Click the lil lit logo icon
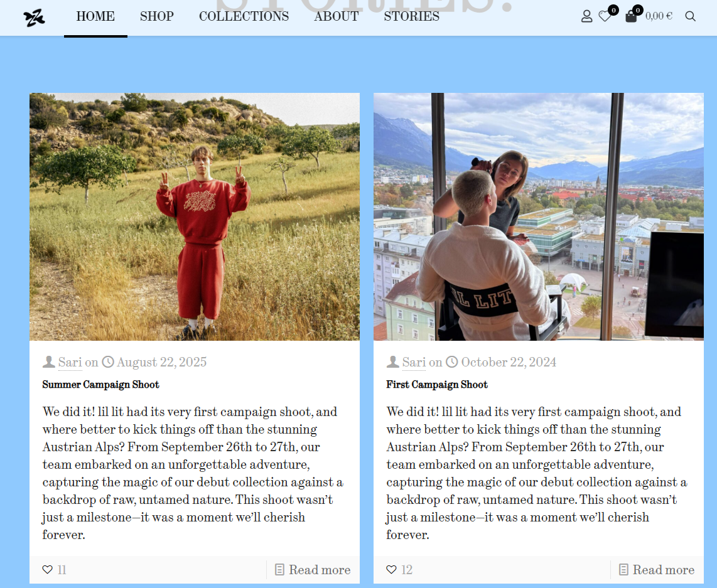The height and width of the screenshot is (588, 717). click(34, 18)
